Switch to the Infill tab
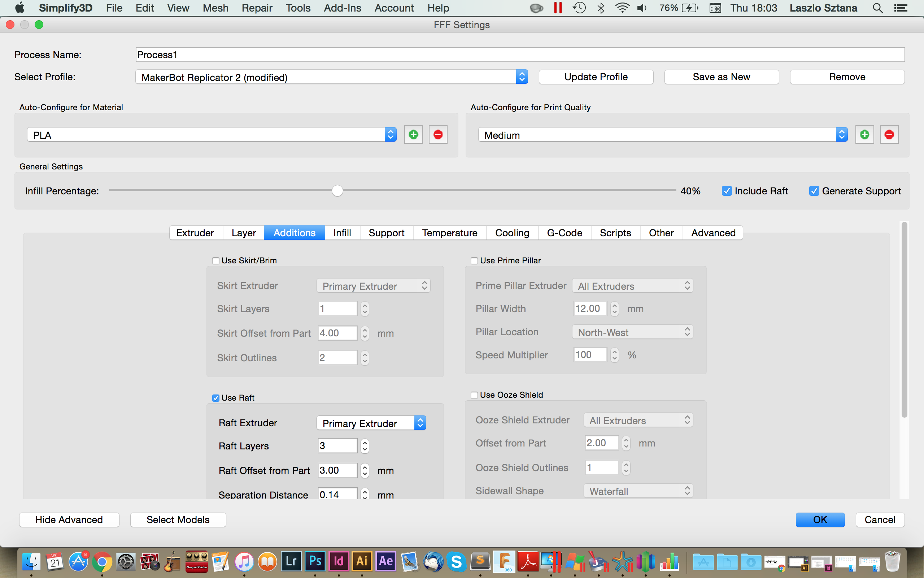Viewport: 924px width, 578px height. (x=342, y=233)
